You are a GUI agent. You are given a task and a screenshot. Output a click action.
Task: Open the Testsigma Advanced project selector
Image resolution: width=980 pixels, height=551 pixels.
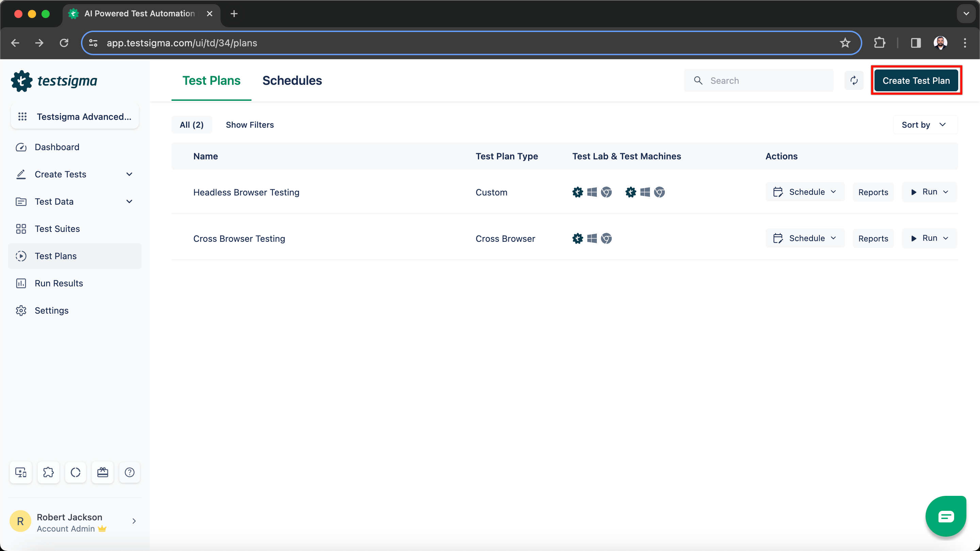click(75, 116)
